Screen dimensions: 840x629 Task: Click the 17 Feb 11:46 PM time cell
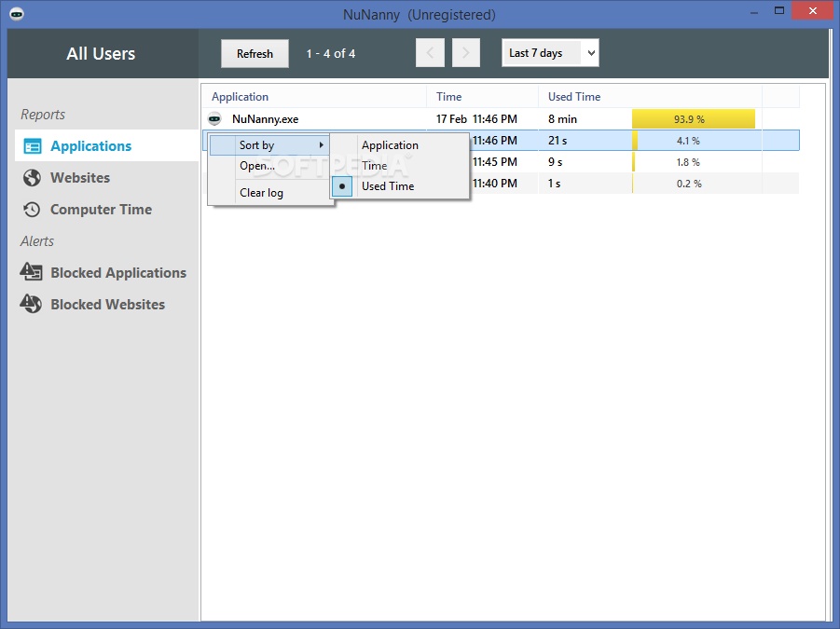tap(476, 119)
